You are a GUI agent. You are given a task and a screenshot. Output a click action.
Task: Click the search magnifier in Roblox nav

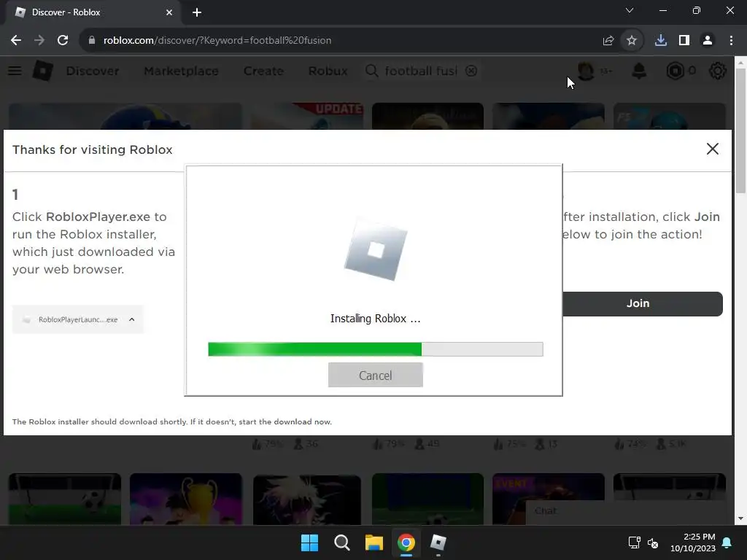coord(371,71)
